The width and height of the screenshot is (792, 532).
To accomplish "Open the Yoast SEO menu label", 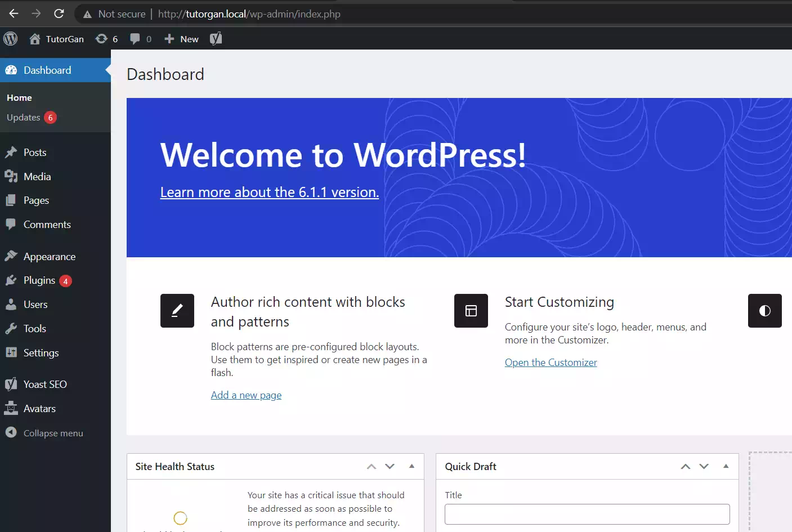I will click(45, 385).
